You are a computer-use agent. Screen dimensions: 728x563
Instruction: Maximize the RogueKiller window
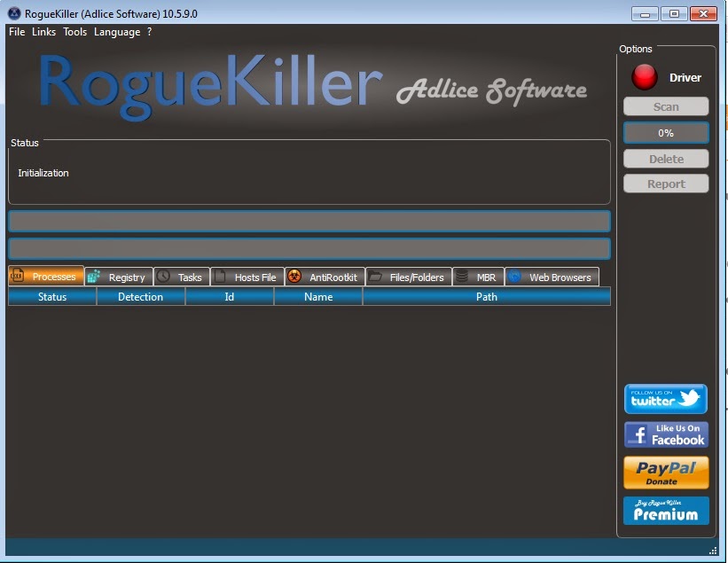(x=674, y=14)
